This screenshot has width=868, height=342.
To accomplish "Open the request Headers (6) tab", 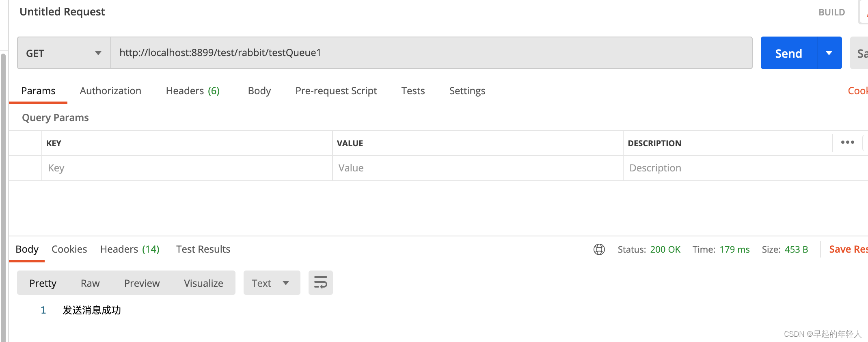I will [x=193, y=91].
